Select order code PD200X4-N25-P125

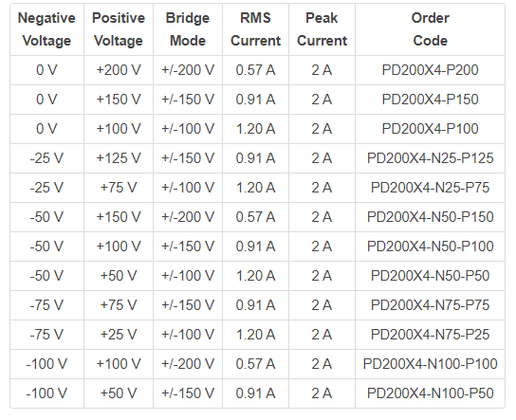tap(430, 158)
